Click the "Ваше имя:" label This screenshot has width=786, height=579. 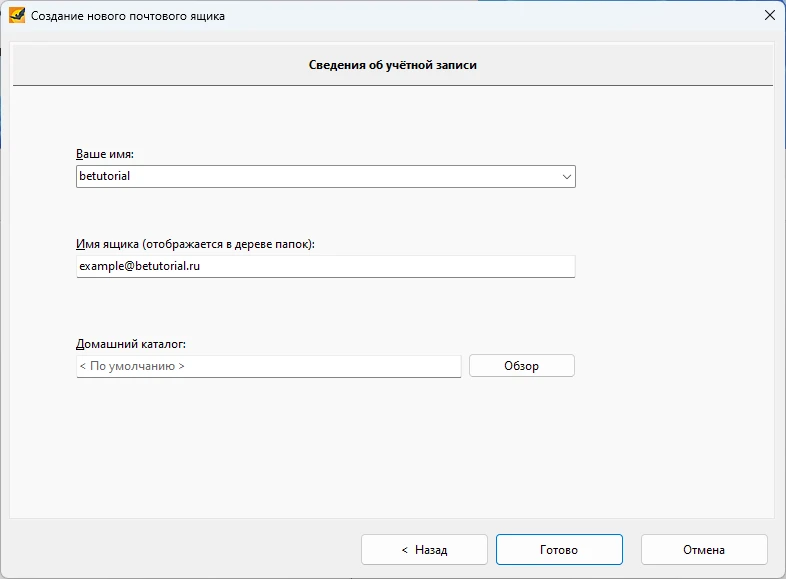point(105,154)
